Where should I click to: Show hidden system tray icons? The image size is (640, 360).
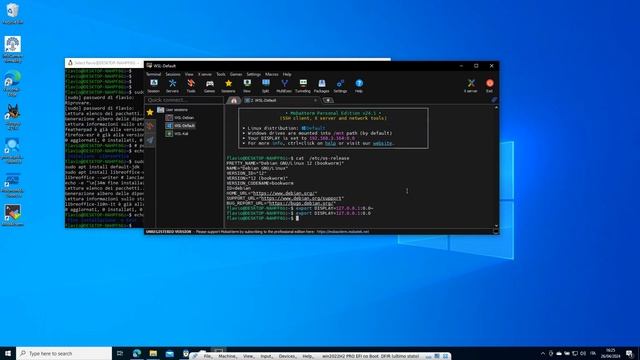[542, 353]
